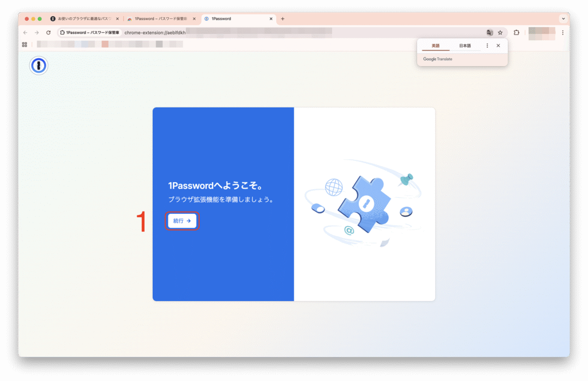Open the Google Translate icon in address bar
The height and width of the screenshot is (381, 588).
[489, 33]
